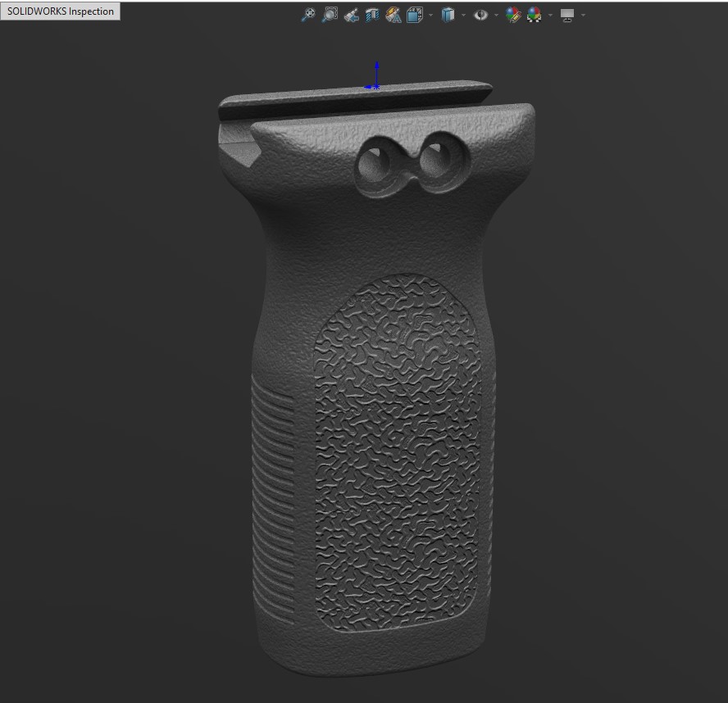
Task: Enable the Section View tool
Action: click(372, 15)
